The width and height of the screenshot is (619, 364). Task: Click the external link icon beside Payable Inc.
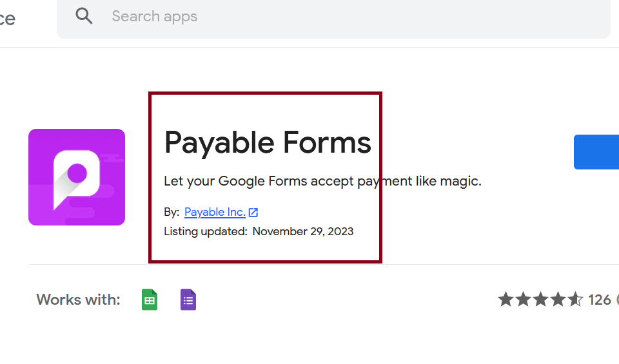[x=254, y=213]
